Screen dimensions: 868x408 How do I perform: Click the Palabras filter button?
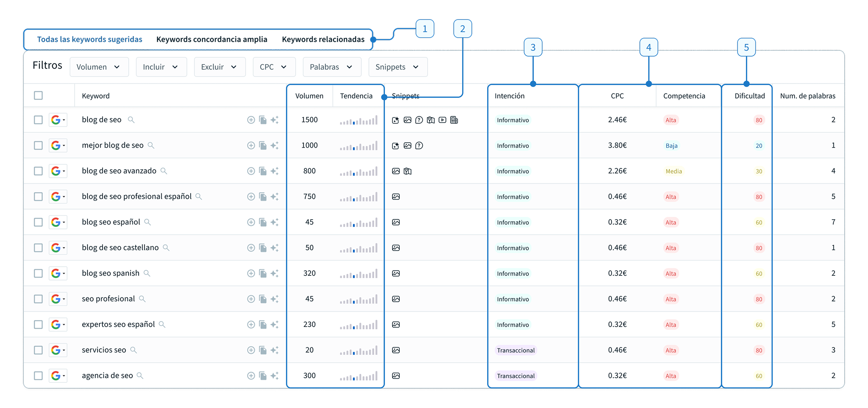(332, 67)
